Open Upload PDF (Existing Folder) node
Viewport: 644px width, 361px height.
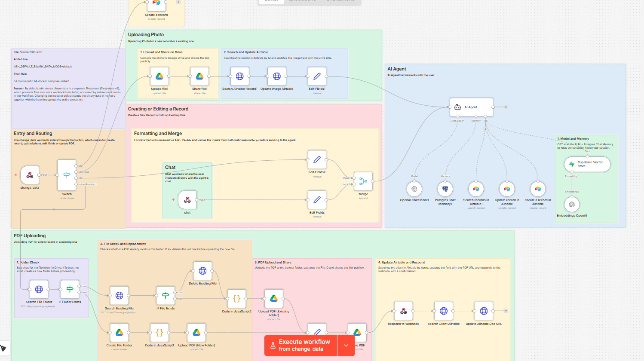(x=274, y=299)
